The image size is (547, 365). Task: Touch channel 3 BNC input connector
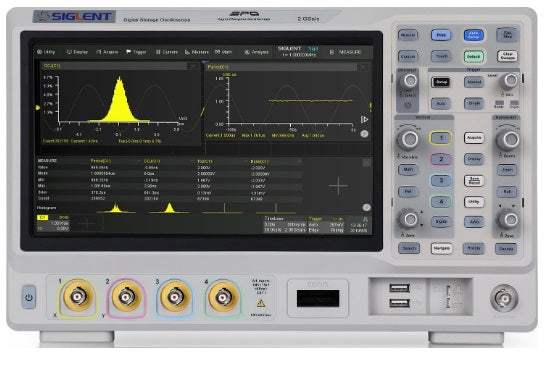click(174, 297)
